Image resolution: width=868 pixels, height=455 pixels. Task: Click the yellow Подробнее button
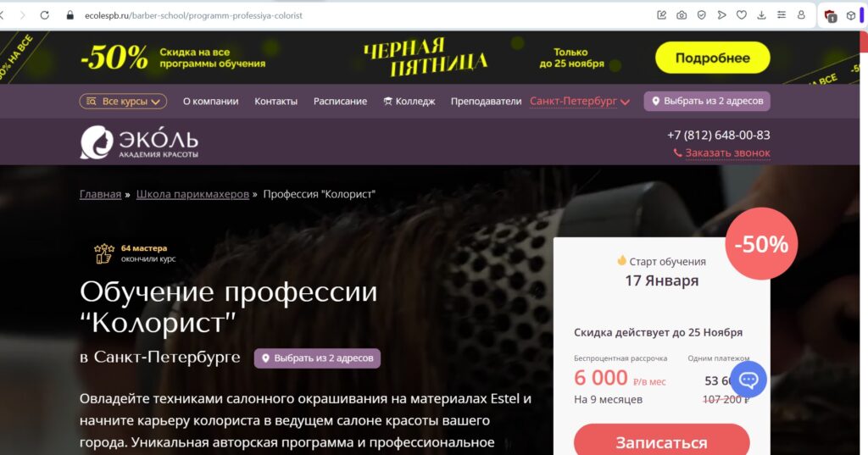pyautogui.click(x=712, y=58)
